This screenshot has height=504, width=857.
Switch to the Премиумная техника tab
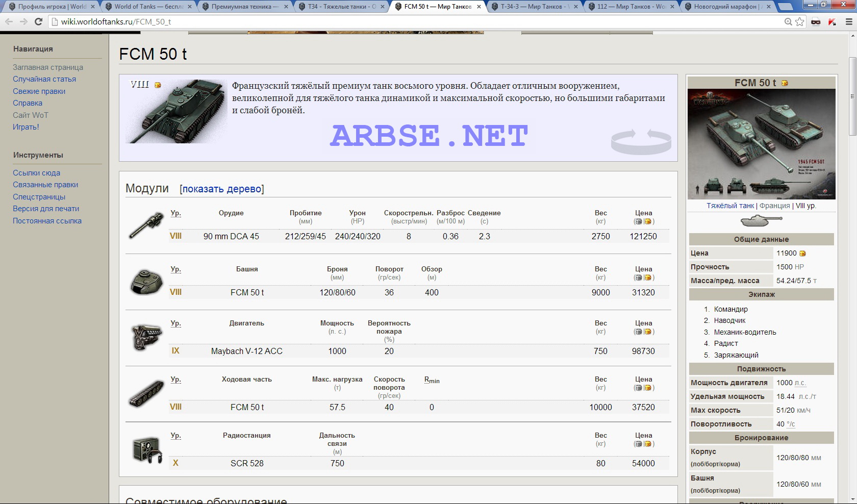pos(244,7)
